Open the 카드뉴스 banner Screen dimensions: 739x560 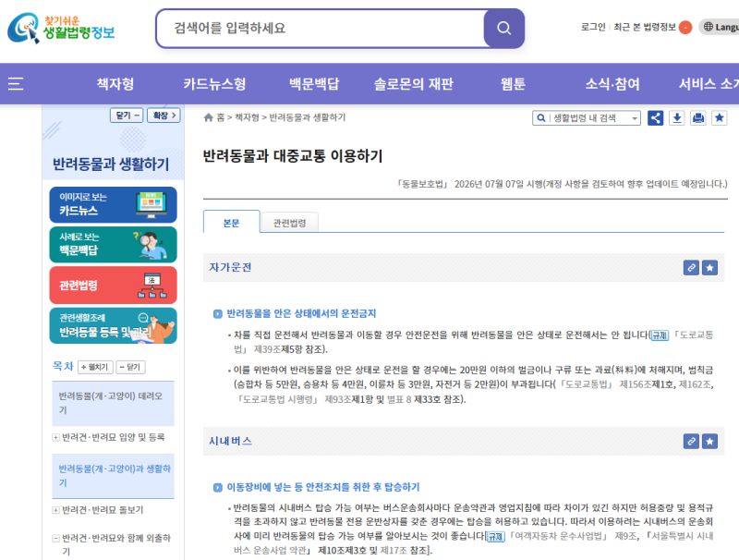click(x=113, y=204)
